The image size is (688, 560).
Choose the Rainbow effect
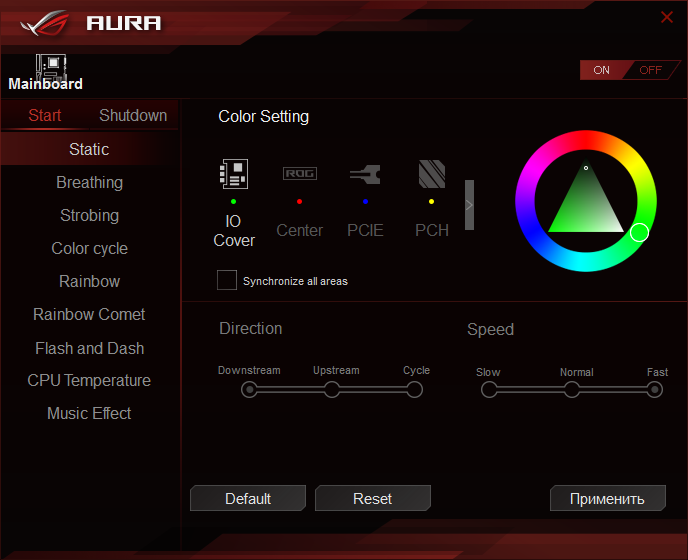pos(89,281)
